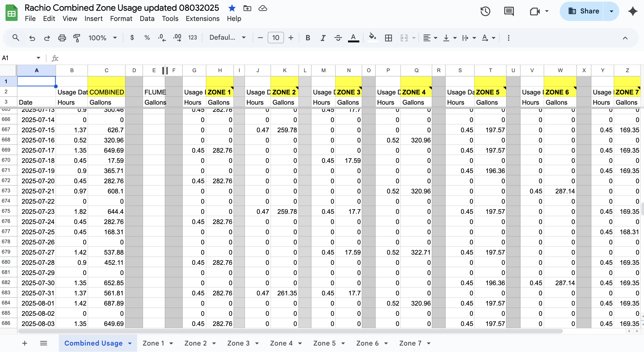Decrease font size minus button
The image size is (644, 352).
(x=260, y=38)
